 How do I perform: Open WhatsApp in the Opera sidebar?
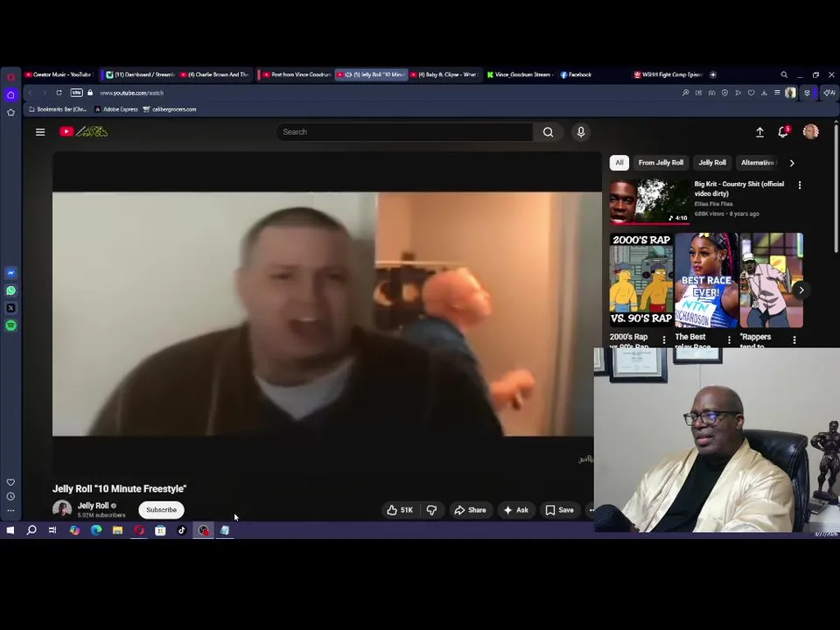coord(10,290)
